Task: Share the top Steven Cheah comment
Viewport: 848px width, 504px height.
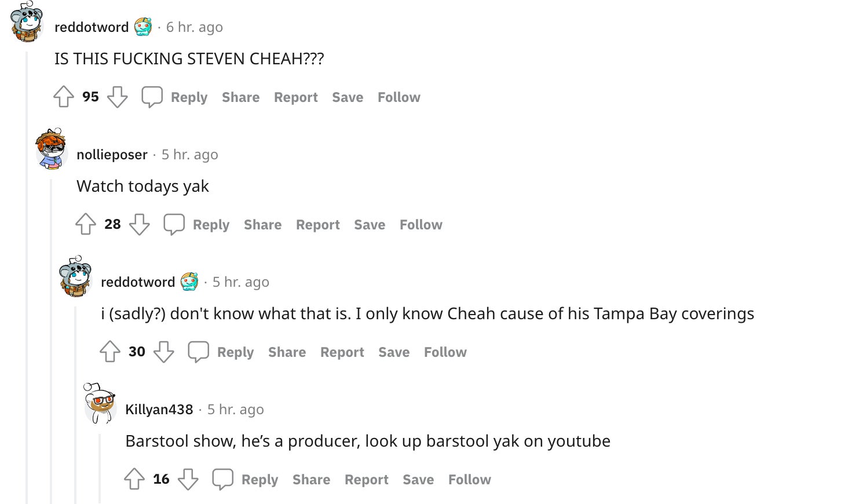Action: 240,97
